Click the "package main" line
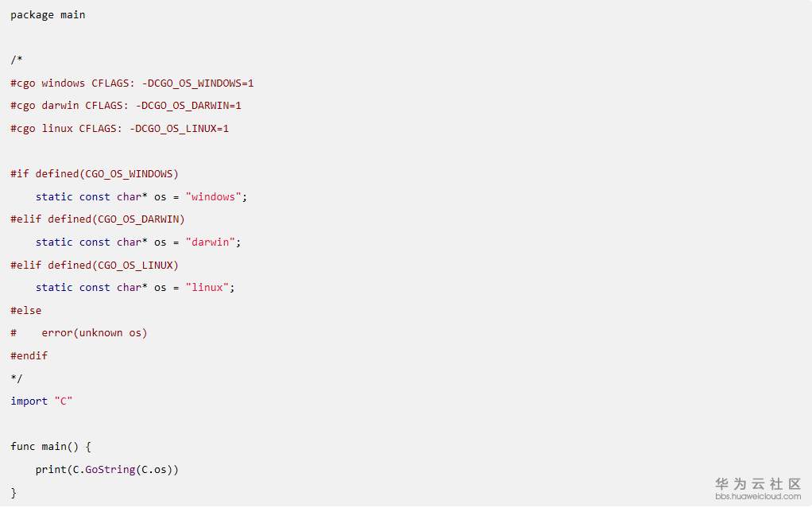 click(48, 15)
